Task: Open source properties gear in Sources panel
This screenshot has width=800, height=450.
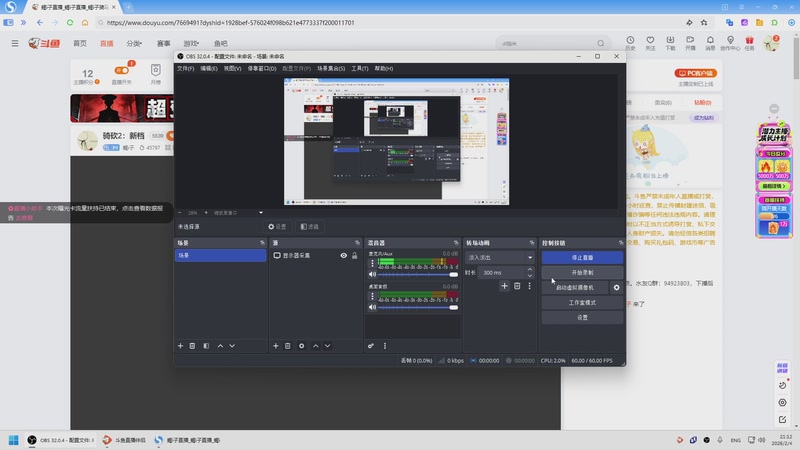Action: pyautogui.click(x=301, y=346)
